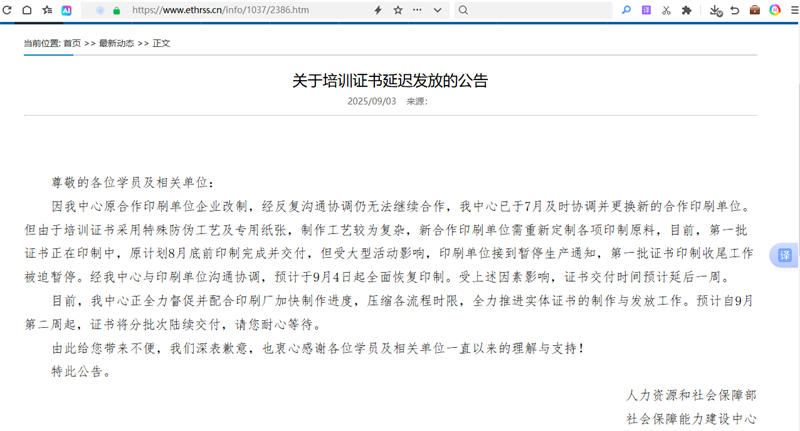Go to the browser home page
The height and width of the screenshot is (431, 800).
(x=27, y=10)
